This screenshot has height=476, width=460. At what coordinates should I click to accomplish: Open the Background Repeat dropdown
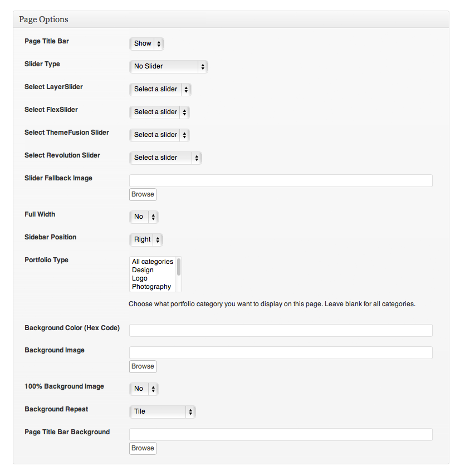[x=162, y=411]
